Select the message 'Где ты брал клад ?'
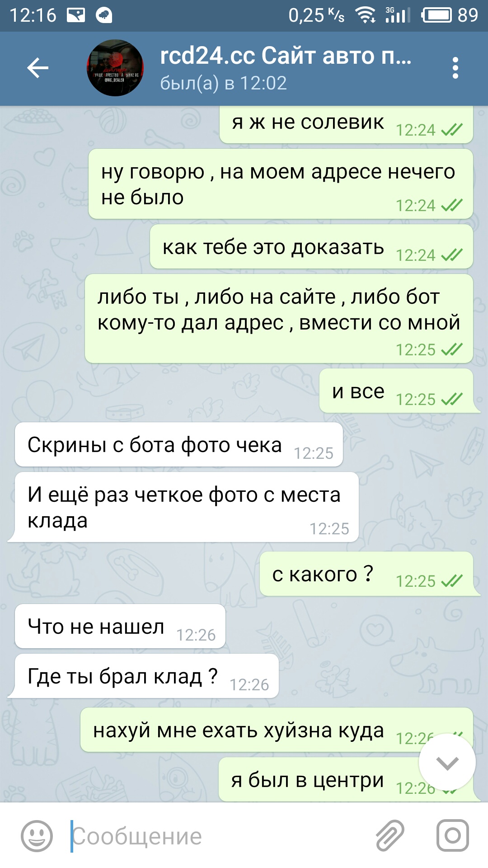488x868 pixels. (147, 676)
